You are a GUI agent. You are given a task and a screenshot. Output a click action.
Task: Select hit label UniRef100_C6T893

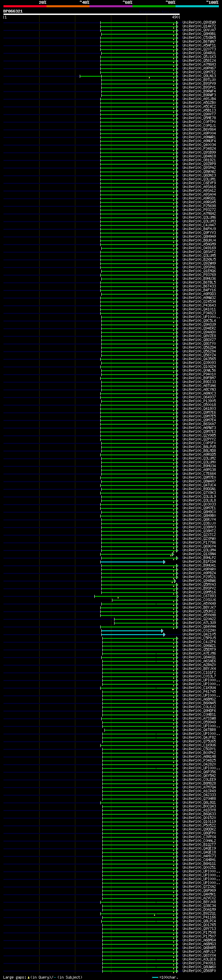pyautogui.click(x=199, y=596)
